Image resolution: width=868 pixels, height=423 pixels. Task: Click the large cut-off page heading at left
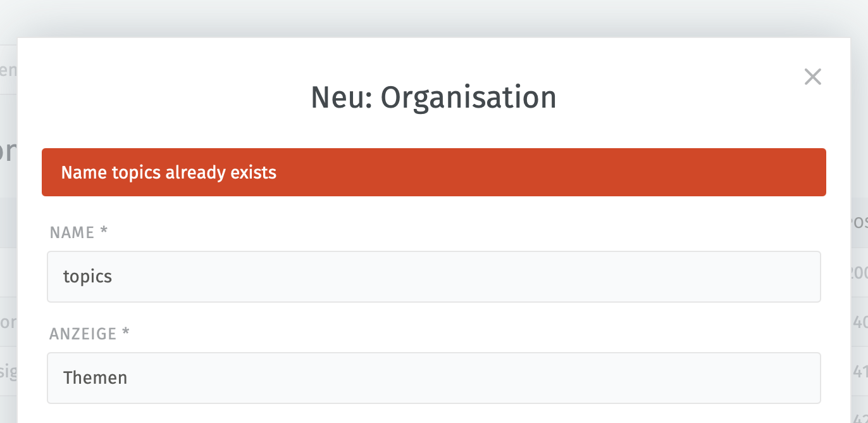(x=8, y=152)
